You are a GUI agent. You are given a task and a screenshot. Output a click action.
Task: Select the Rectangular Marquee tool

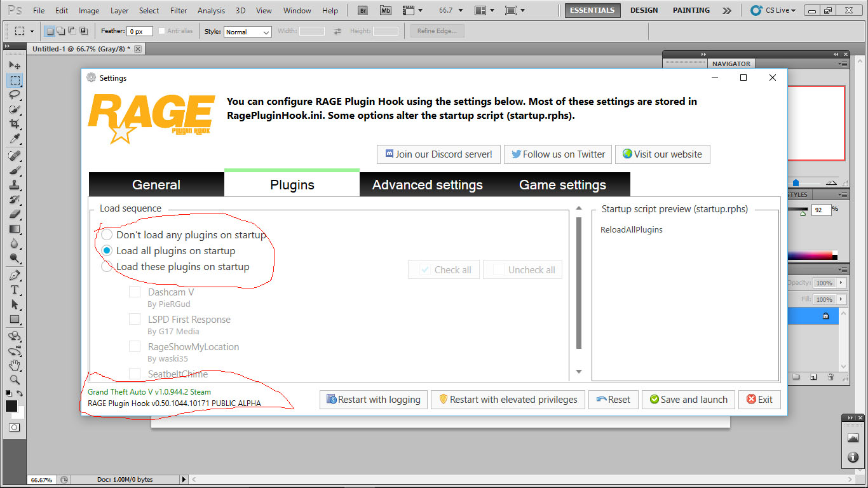coord(14,80)
